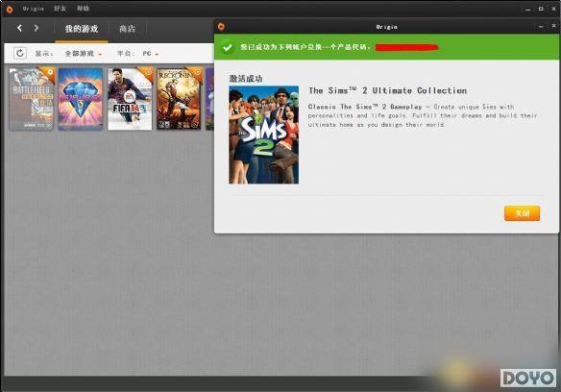Click the 关闭 close button in the dialog

point(522,213)
